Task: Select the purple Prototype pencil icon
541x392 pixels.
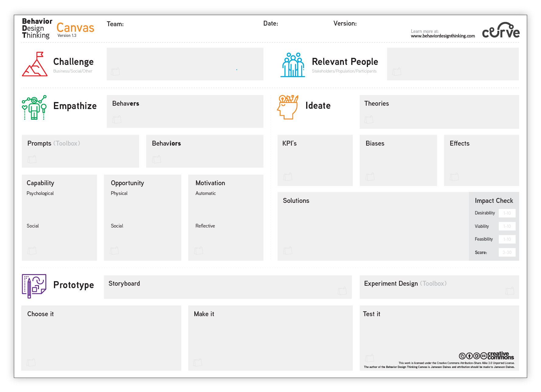Action: coord(34,286)
